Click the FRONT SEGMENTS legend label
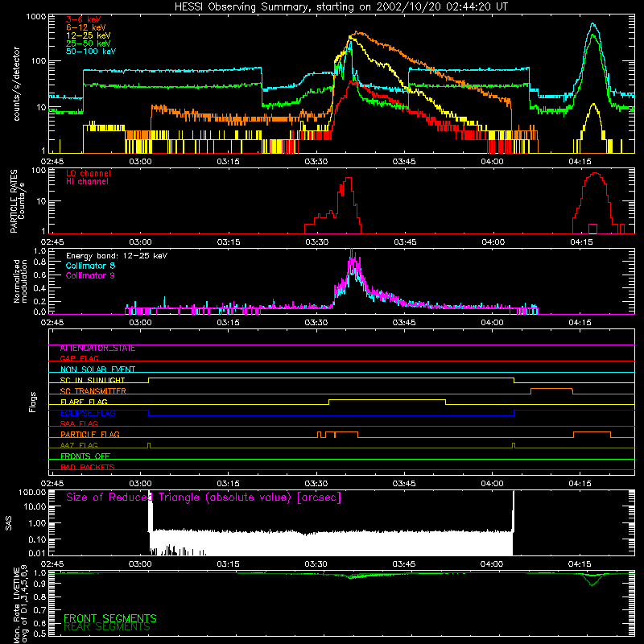The width and height of the screenshot is (644, 644). (x=110, y=618)
